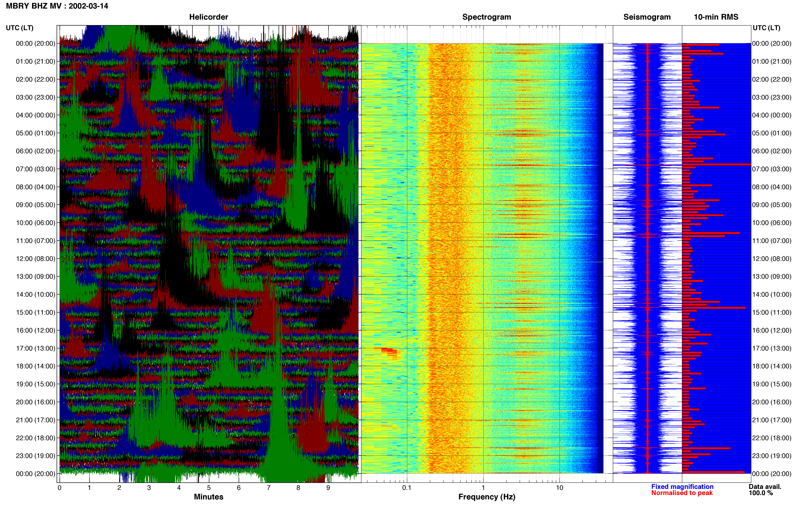Click the 'Fixed magnification' legend text
This screenshot has height=508, width=812.
click(x=682, y=487)
